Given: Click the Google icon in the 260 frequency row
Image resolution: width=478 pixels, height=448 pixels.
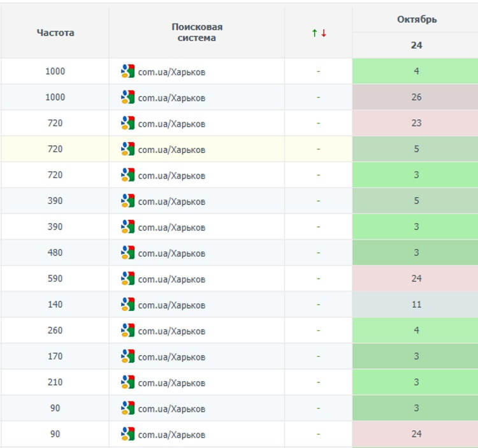Looking at the screenshot, I should (x=127, y=330).
